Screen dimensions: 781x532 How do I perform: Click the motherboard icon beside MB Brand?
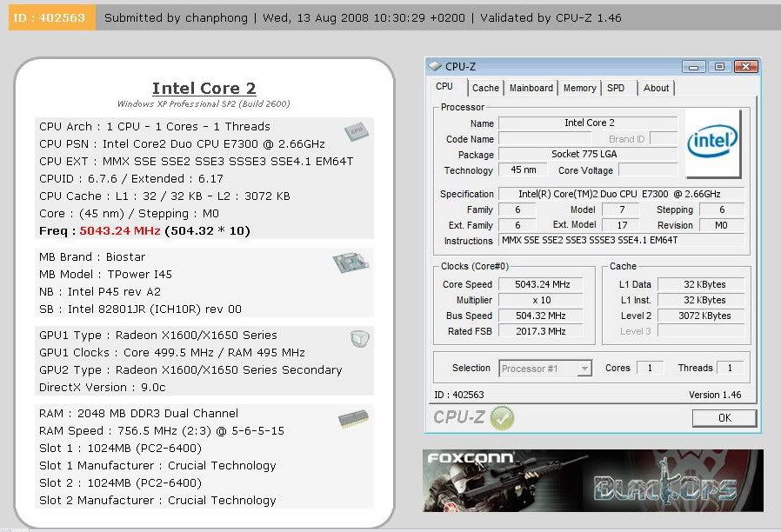pos(350,263)
